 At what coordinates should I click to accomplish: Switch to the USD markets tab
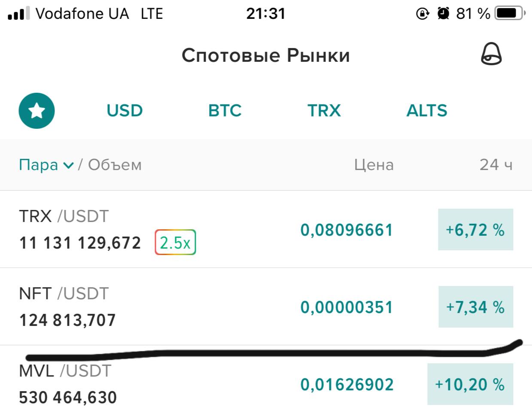pos(125,111)
